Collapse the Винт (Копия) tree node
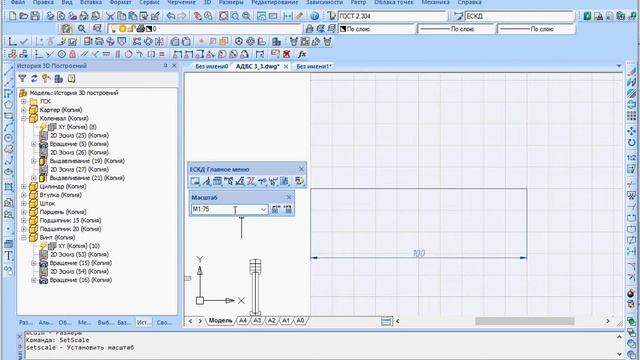Viewport: 640px width, 360px height. [24, 238]
